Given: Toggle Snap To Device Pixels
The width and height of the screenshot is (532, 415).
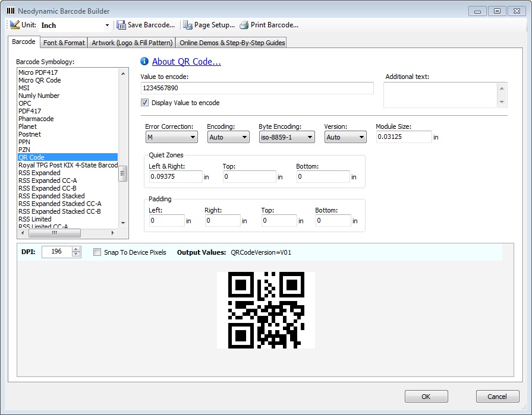Looking at the screenshot, I should tap(97, 252).
